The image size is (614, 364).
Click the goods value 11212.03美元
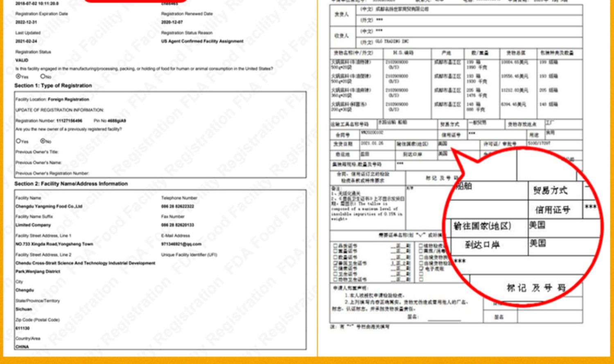(x=515, y=90)
